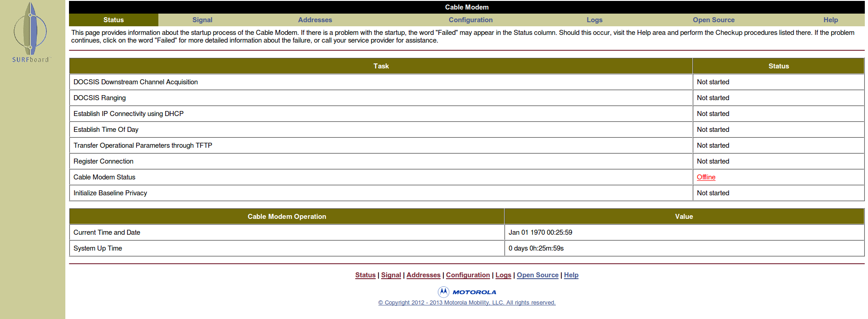Click the Motorola Mobility copyright link
Screen dimensions: 868x319
point(466,303)
